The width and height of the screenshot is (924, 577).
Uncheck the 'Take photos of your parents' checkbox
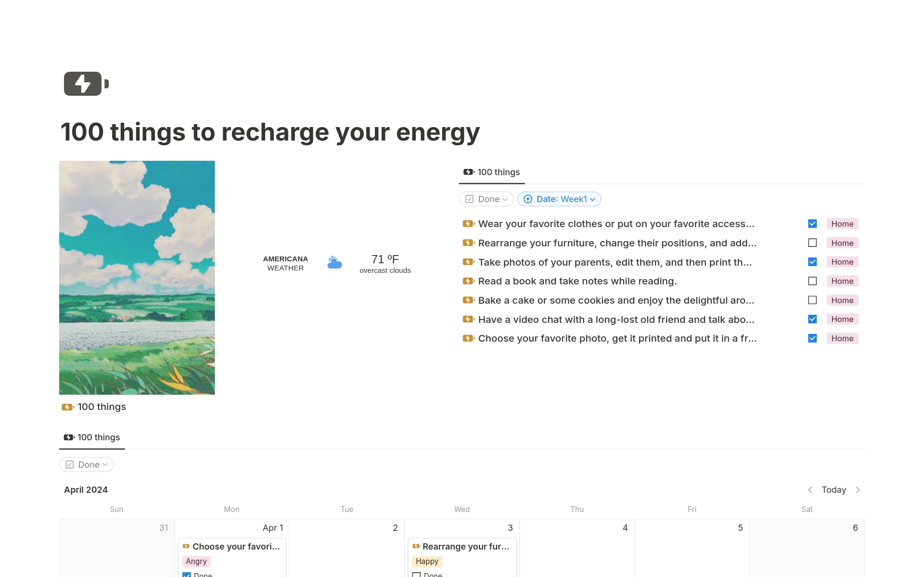[812, 262]
